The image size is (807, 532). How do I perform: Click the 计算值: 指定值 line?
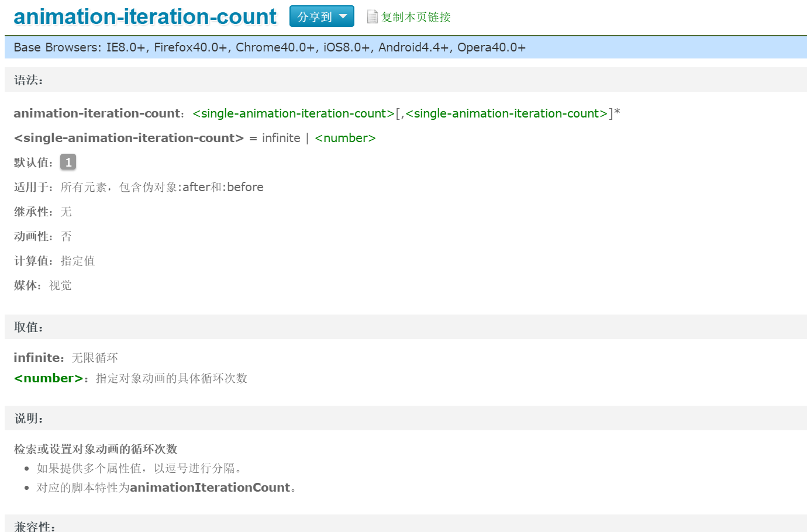click(54, 261)
